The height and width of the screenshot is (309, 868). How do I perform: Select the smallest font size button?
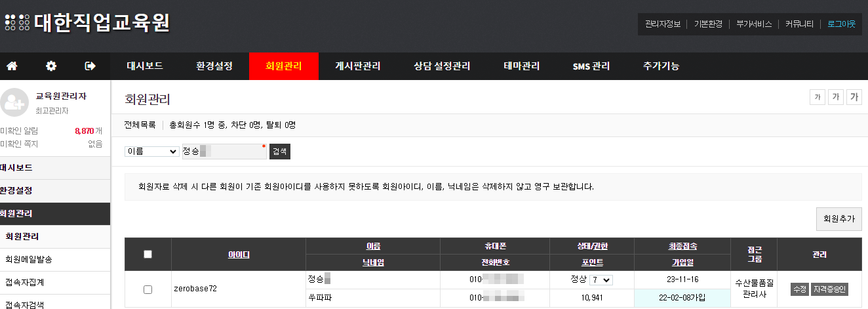tap(818, 98)
